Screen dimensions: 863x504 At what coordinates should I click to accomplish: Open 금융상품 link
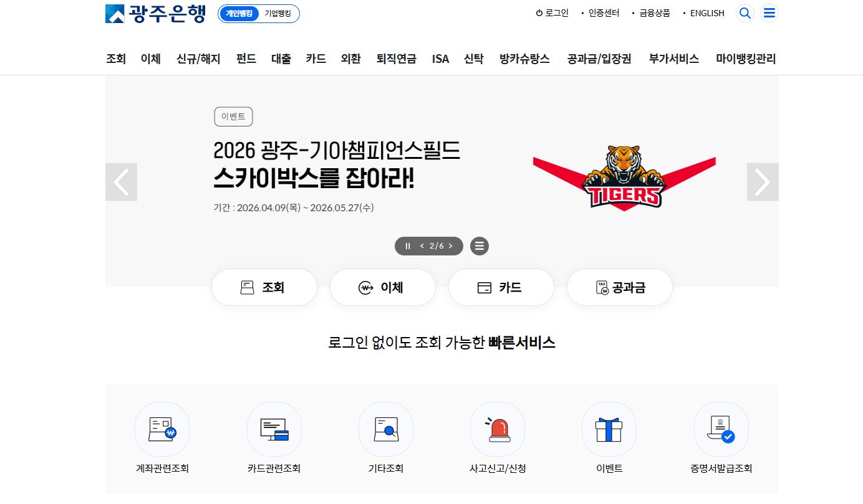[655, 13]
